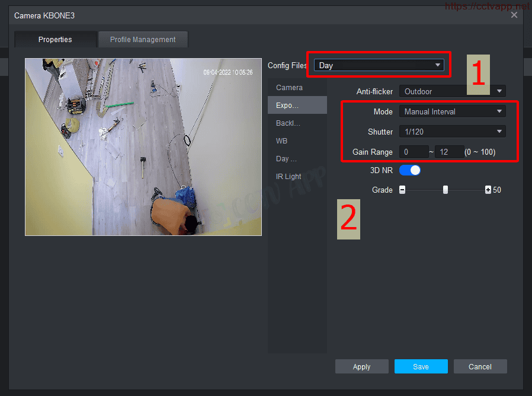Expand the Shutter speed dropdown
532x396 pixels.
point(452,132)
